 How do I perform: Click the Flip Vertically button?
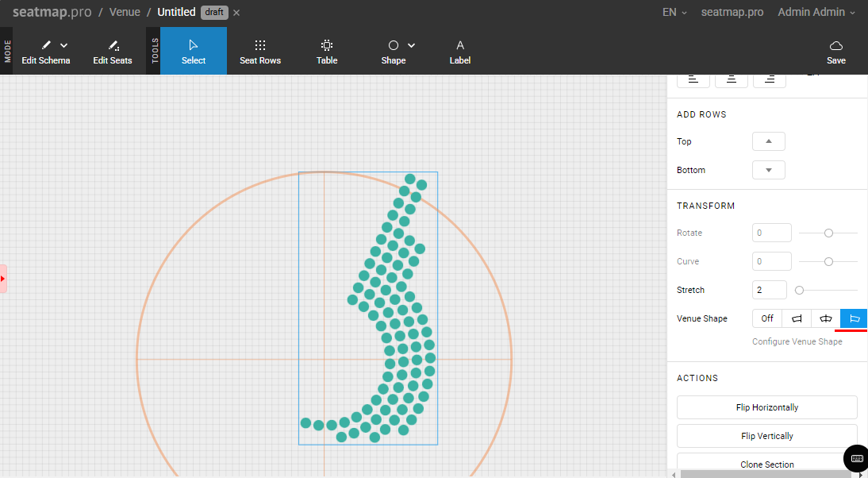coord(766,436)
